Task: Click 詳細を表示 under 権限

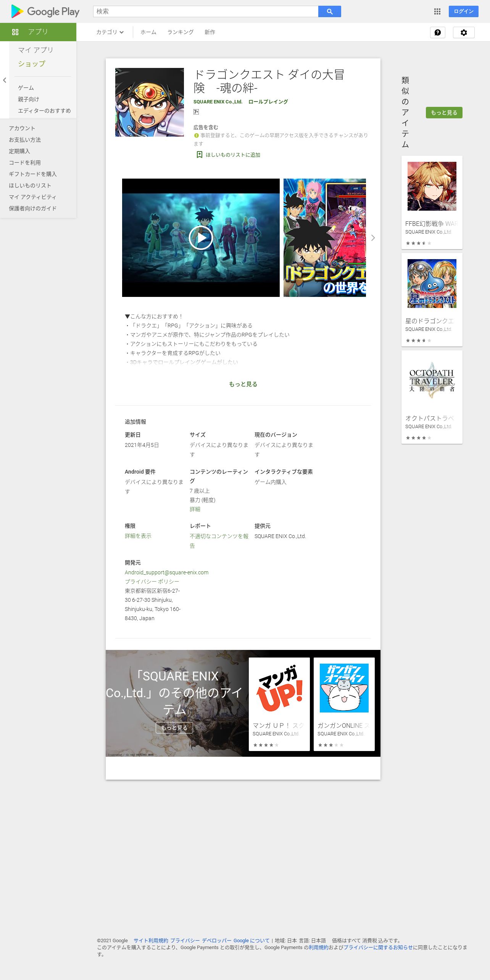Action: coord(138,536)
